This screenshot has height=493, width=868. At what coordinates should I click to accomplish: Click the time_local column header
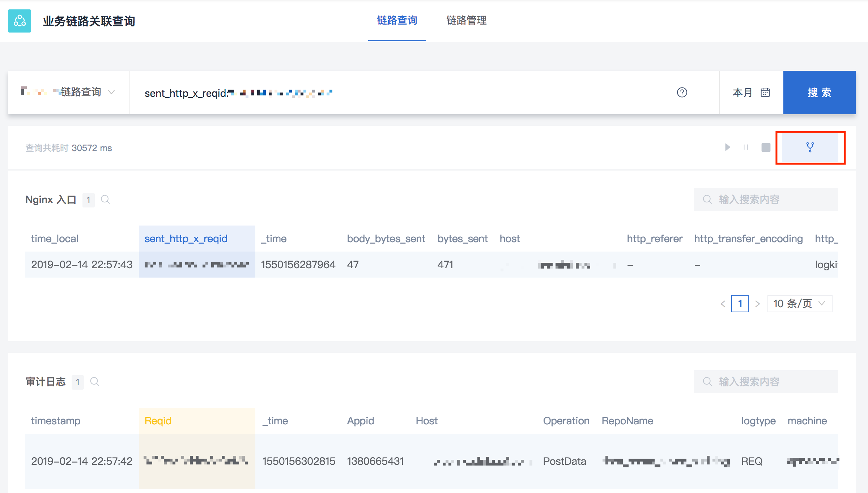pos(55,239)
